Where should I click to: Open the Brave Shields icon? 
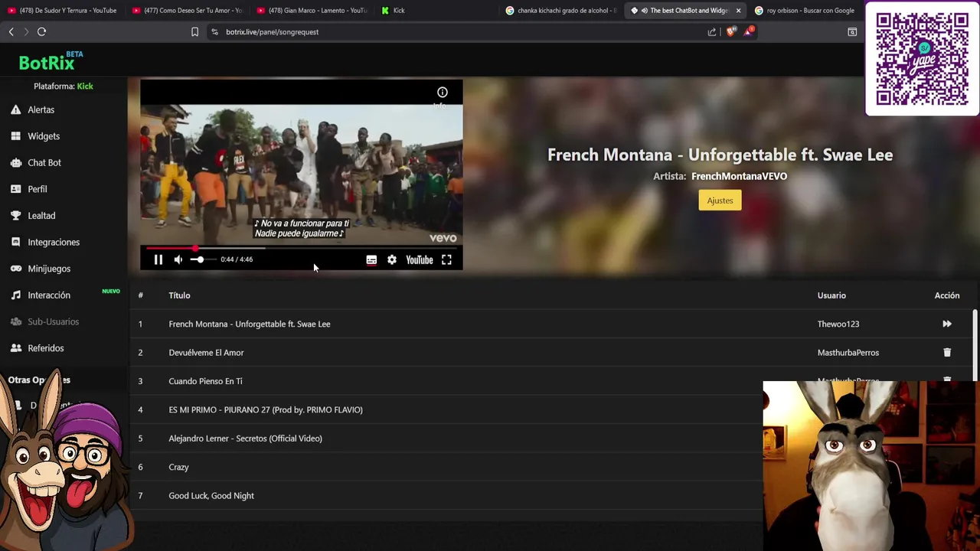(730, 32)
